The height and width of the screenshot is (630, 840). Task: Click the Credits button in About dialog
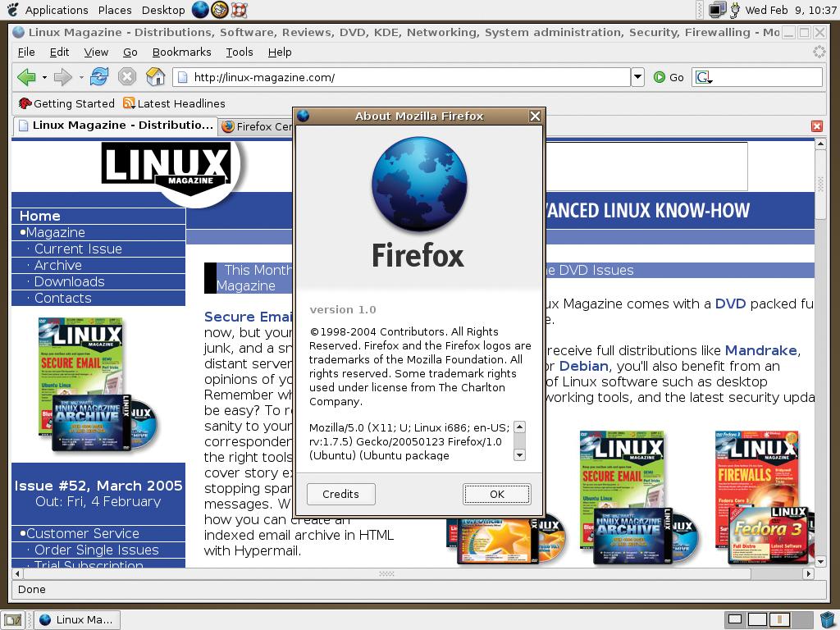[x=340, y=494]
